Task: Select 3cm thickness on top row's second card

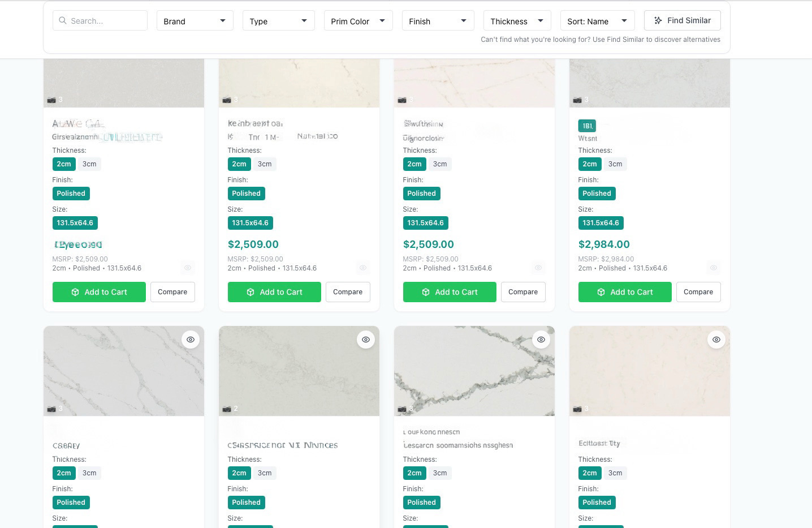Action: pyautogui.click(x=265, y=164)
